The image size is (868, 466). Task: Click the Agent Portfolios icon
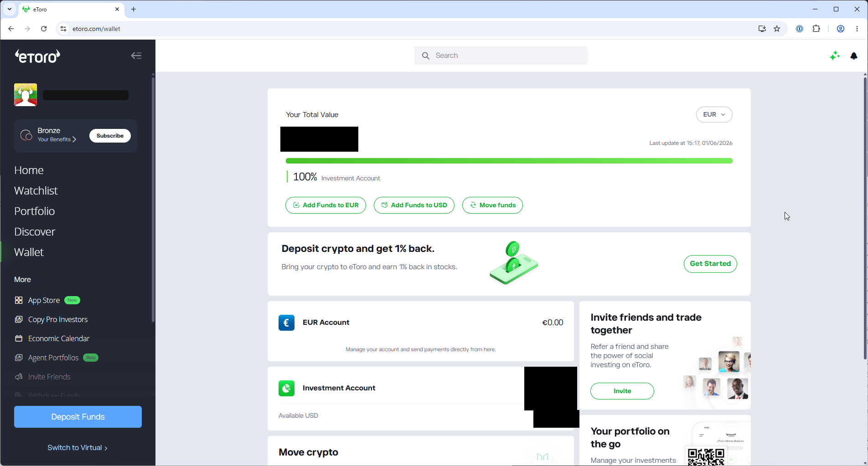pyautogui.click(x=19, y=358)
